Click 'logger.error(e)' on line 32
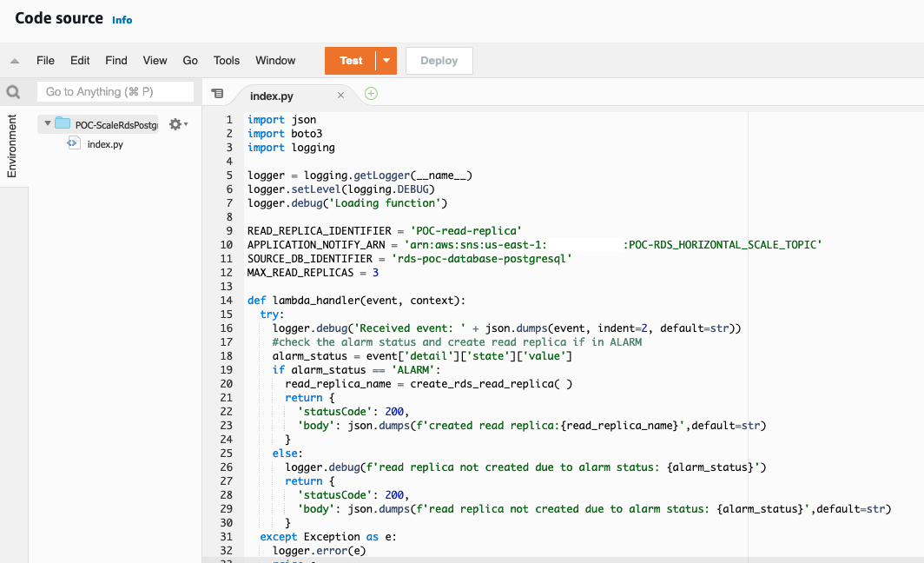The image size is (924, 563). (x=319, y=551)
